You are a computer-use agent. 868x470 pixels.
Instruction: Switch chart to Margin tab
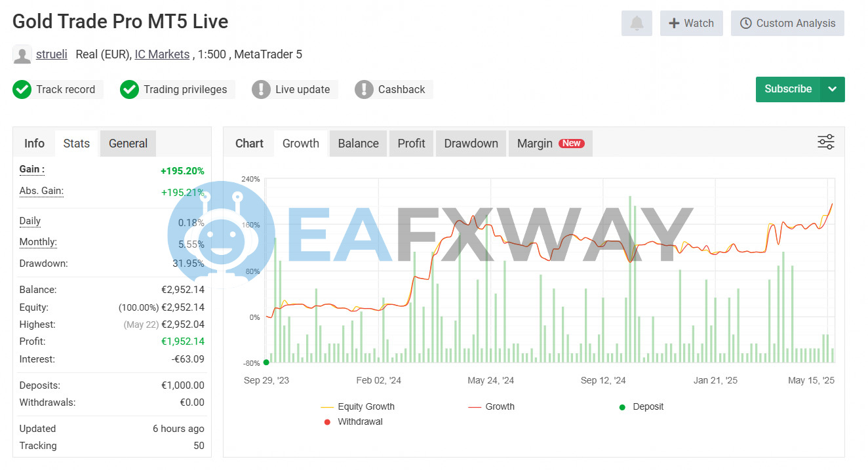click(x=551, y=144)
